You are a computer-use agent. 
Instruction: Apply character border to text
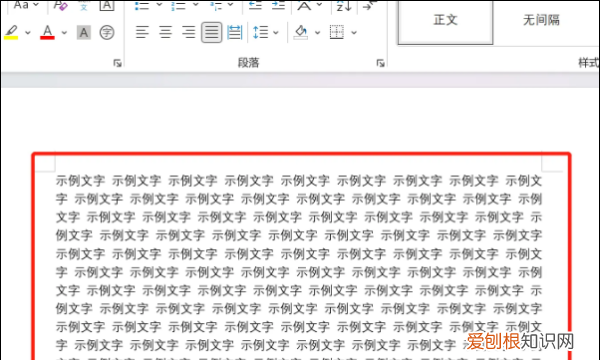pyautogui.click(x=107, y=5)
